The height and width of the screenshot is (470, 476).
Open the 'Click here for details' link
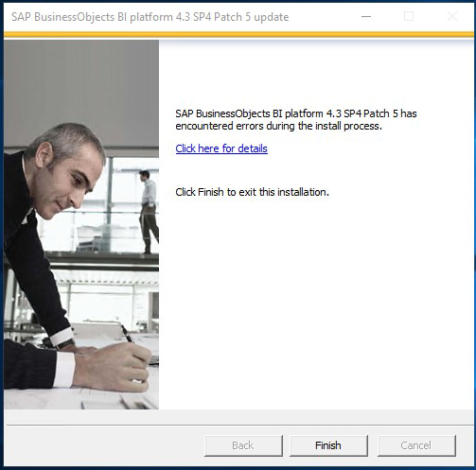pos(221,148)
